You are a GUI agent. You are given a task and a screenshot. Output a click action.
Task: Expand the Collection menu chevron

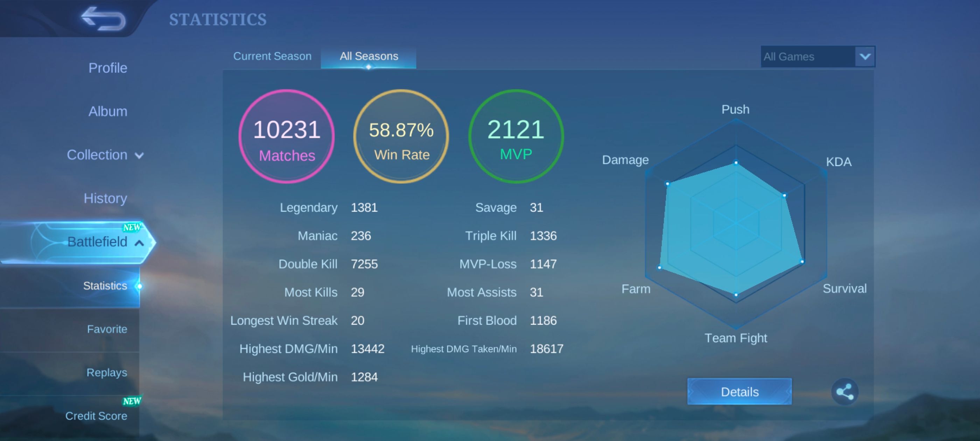coord(139,156)
